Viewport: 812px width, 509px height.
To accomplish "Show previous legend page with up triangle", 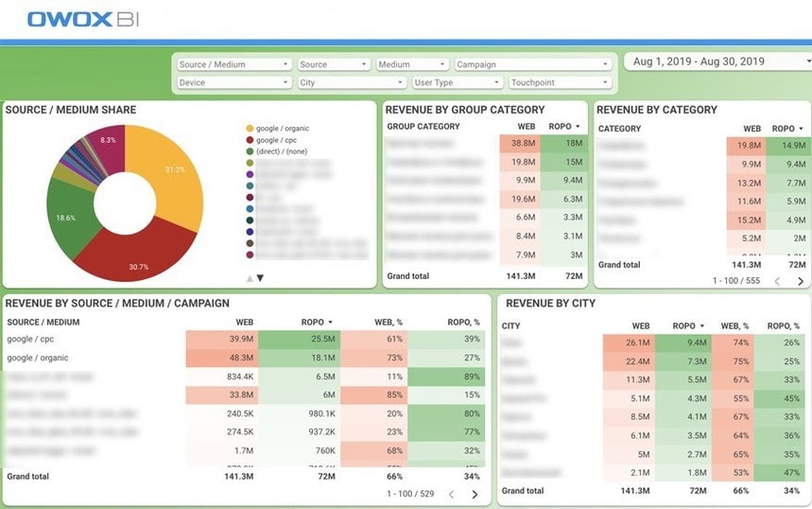I will [x=250, y=278].
